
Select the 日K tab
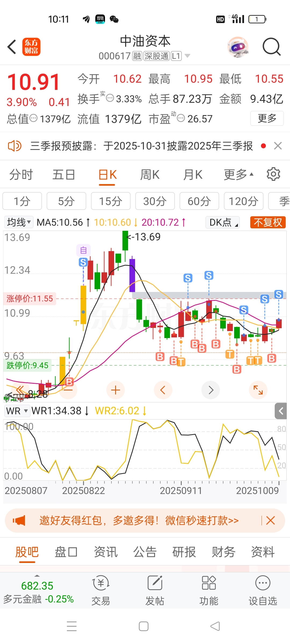pos(107,175)
